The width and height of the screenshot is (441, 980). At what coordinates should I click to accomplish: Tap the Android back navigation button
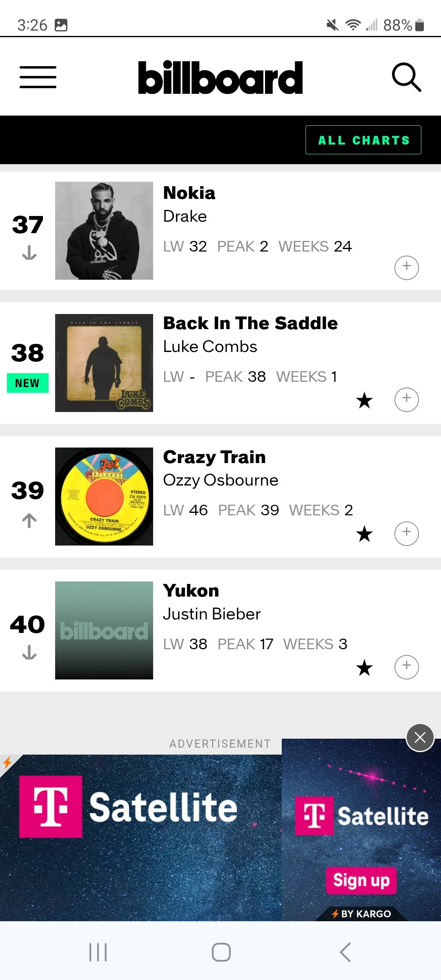(x=345, y=952)
